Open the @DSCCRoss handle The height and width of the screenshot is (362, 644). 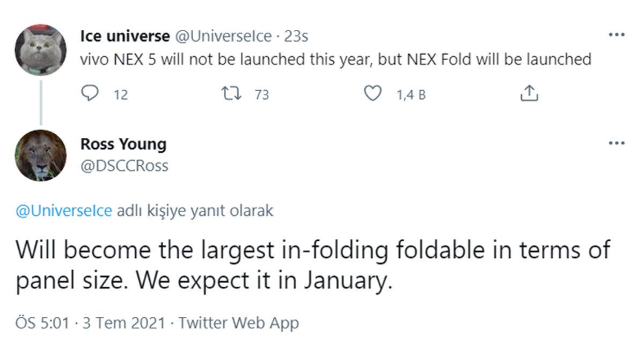pos(124,166)
